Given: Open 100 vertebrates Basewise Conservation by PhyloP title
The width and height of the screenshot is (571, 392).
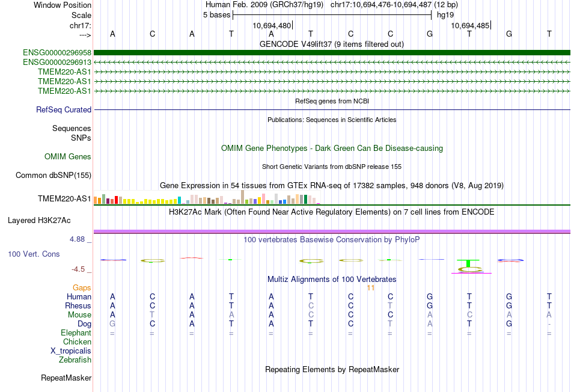Looking at the screenshot, I should [x=331, y=240].
